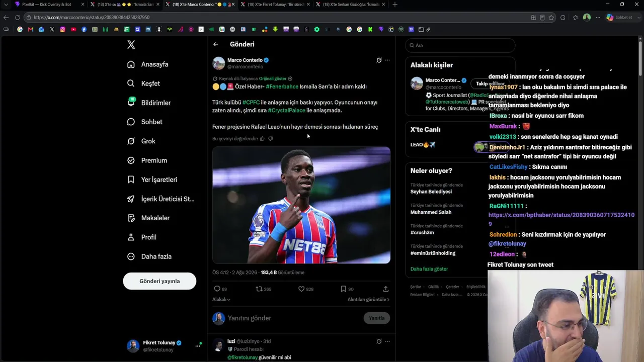This screenshot has width=644, height=362.
Task: Click Orijinali göster to show original
Action: [x=273, y=78]
